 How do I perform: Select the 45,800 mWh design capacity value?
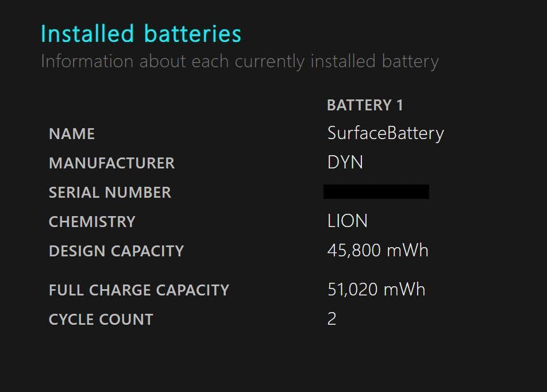coord(378,251)
